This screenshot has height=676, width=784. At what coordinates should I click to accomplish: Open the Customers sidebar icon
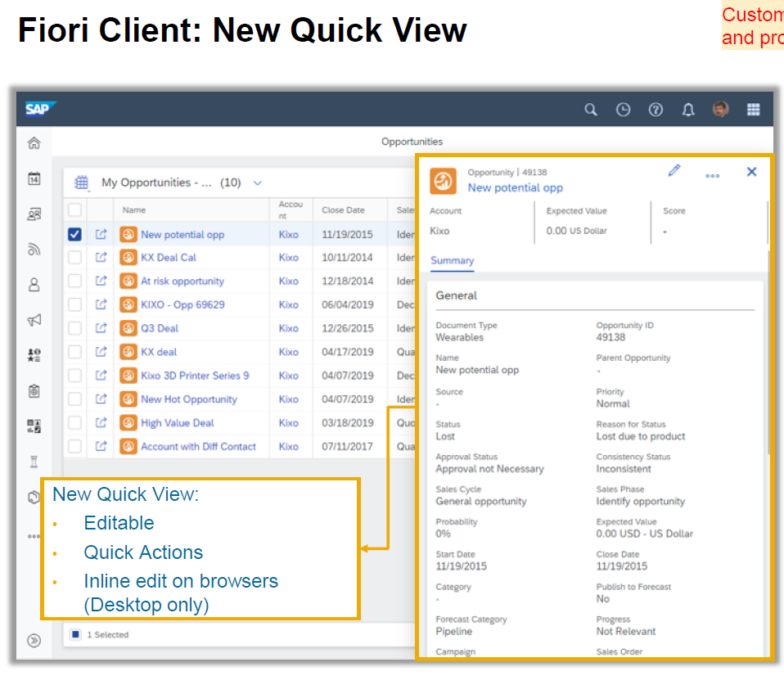point(34,214)
